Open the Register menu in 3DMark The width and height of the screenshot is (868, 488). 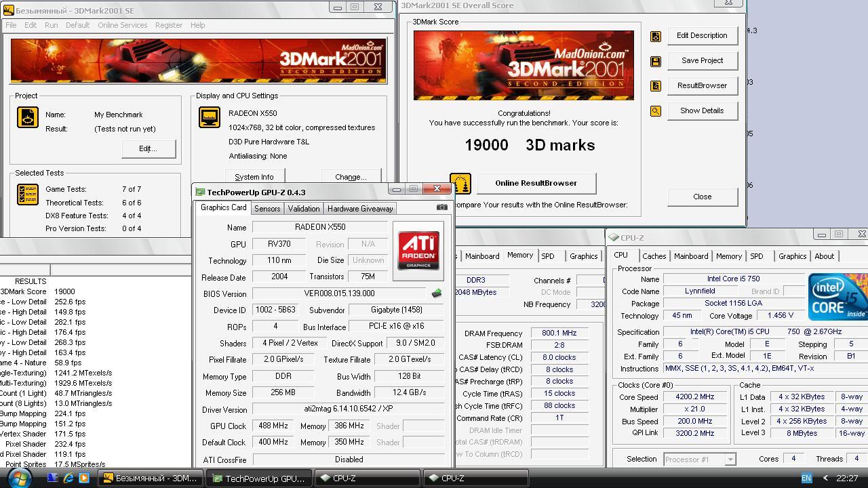169,25
